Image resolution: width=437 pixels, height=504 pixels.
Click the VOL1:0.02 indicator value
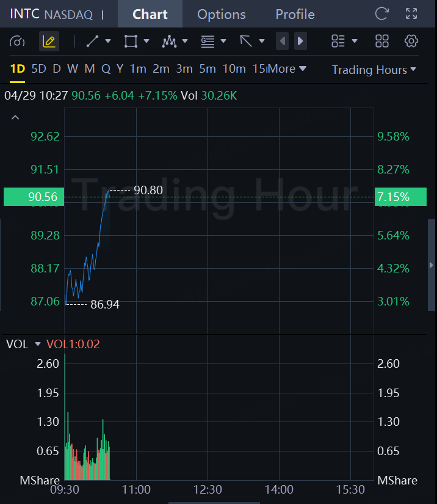(x=73, y=345)
